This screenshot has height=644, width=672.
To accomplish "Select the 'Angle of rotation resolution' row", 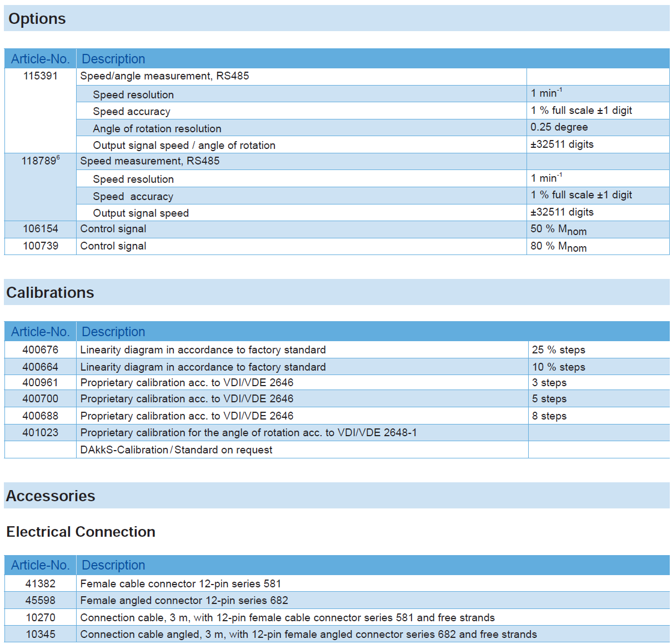I will click(x=157, y=129).
